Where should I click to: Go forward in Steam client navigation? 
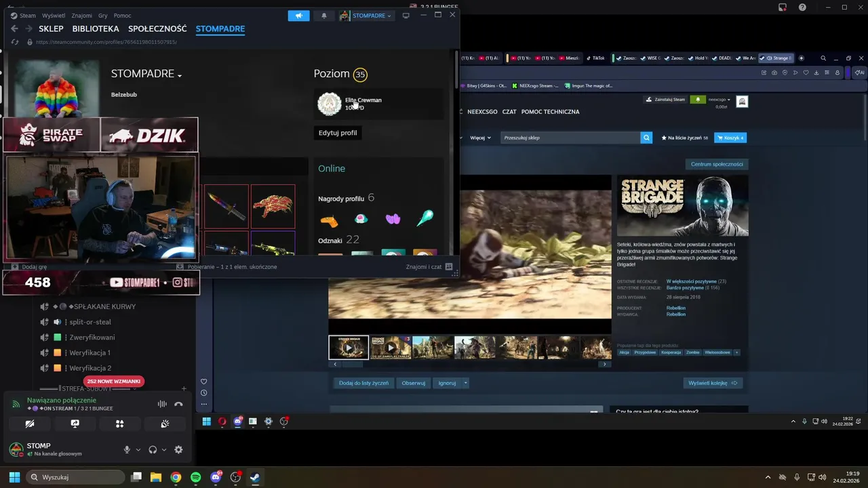(x=28, y=28)
